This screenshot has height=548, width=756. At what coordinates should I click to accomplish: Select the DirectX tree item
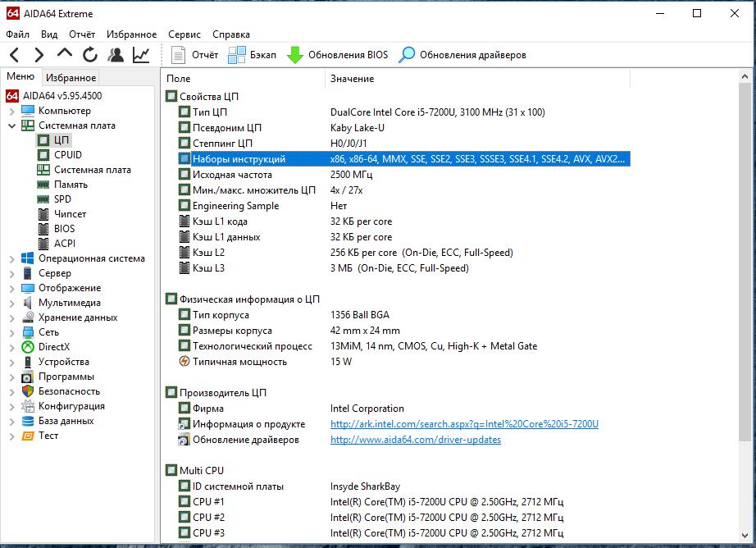pyautogui.click(x=55, y=347)
